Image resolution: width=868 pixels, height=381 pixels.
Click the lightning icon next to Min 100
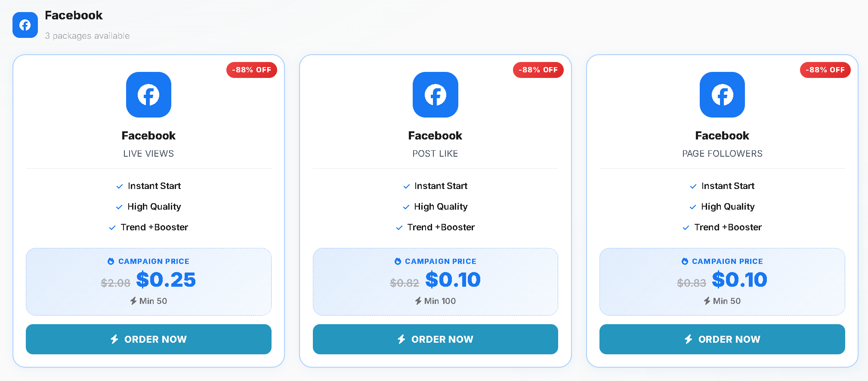click(x=418, y=301)
